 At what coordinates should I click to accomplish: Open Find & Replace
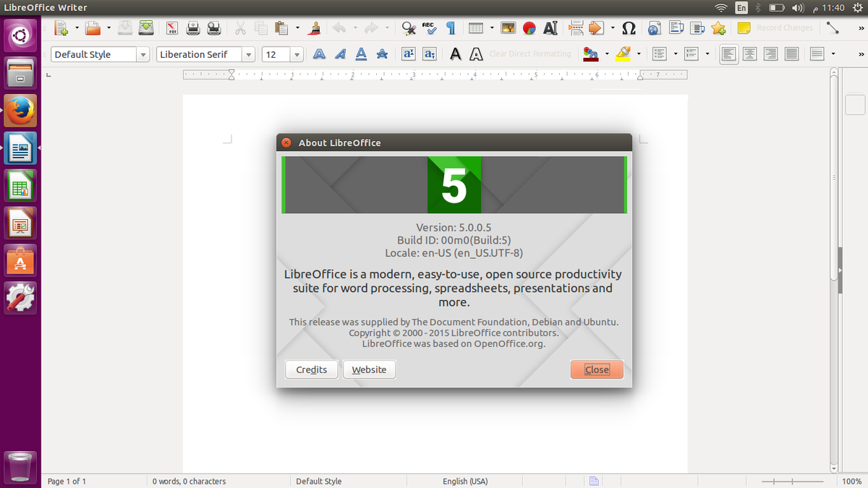click(409, 28)
